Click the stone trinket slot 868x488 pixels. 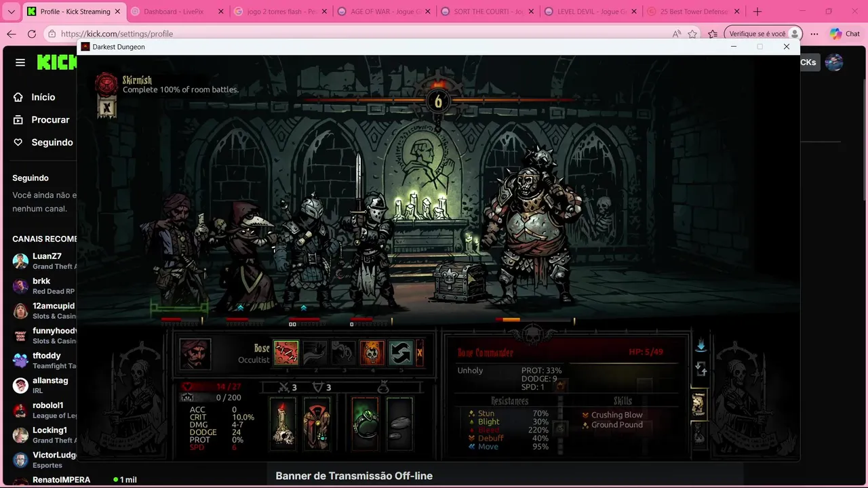[x=399, y=424]
